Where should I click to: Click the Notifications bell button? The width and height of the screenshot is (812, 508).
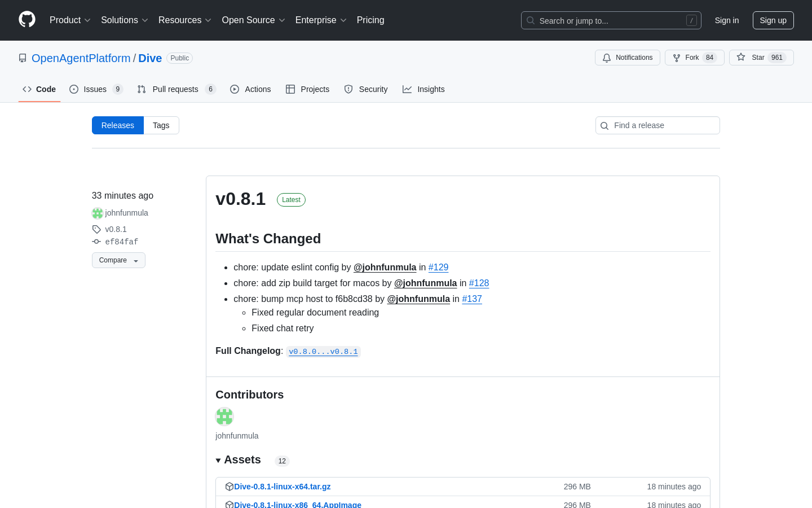[x=628, y=58]
